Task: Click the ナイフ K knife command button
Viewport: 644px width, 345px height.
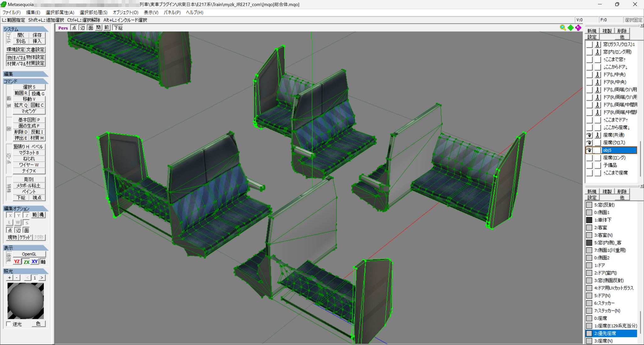Action: [29, 171]
